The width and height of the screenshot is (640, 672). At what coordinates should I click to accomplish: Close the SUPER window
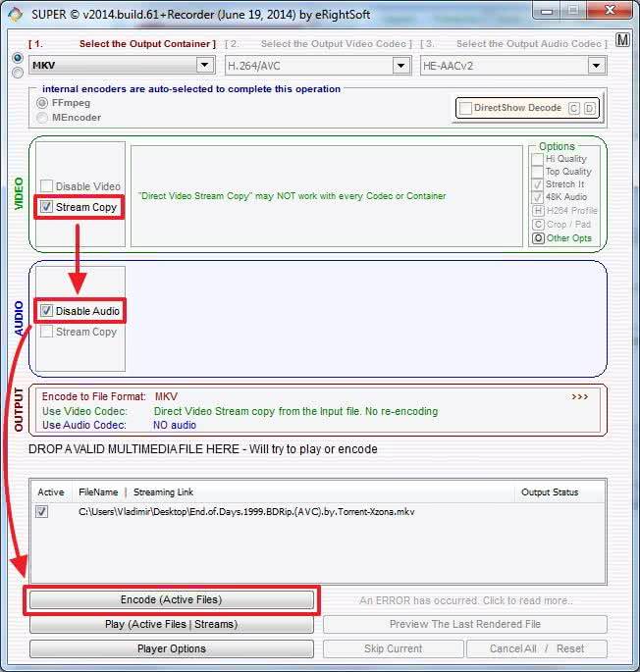[x=610, y=10]
